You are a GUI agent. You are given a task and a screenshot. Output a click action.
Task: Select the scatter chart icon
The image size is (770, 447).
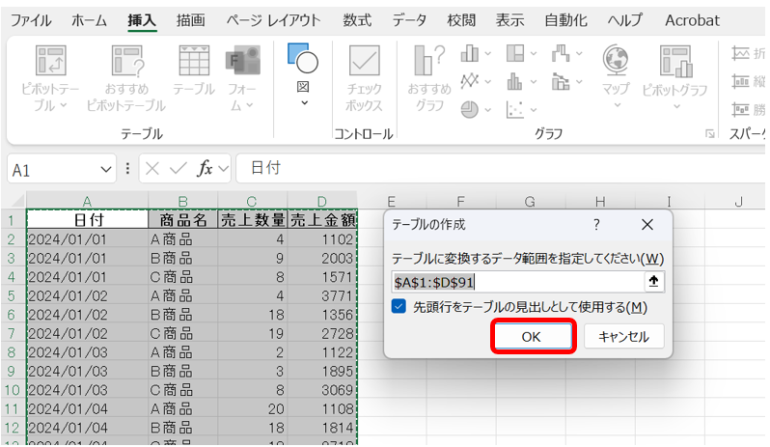[x=515, y=110]
